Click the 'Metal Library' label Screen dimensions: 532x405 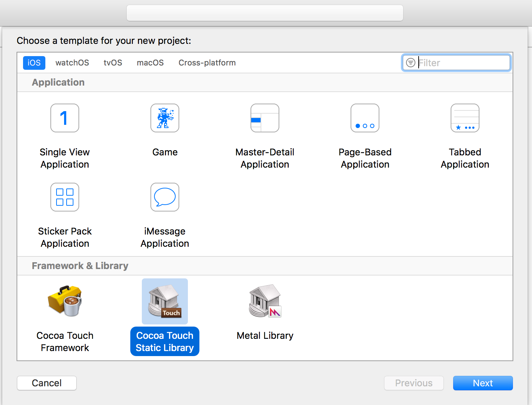pyautogui.click(x=265, y=336)
